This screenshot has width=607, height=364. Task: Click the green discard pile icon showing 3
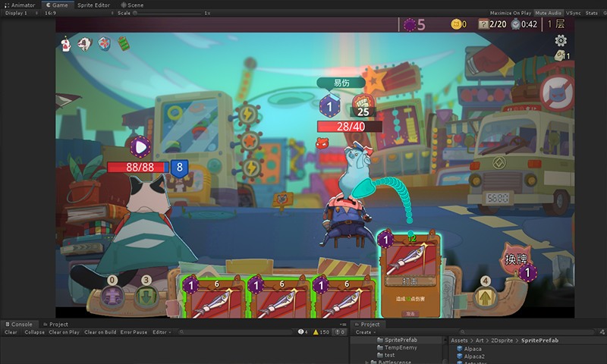coord(146,293)
